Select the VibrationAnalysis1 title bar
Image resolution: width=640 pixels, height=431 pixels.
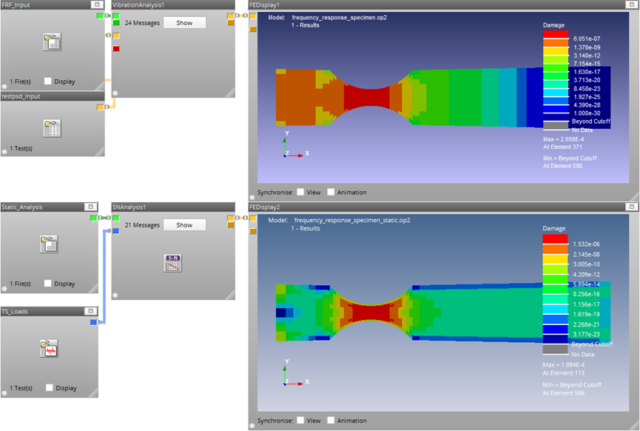coord(173,5)
